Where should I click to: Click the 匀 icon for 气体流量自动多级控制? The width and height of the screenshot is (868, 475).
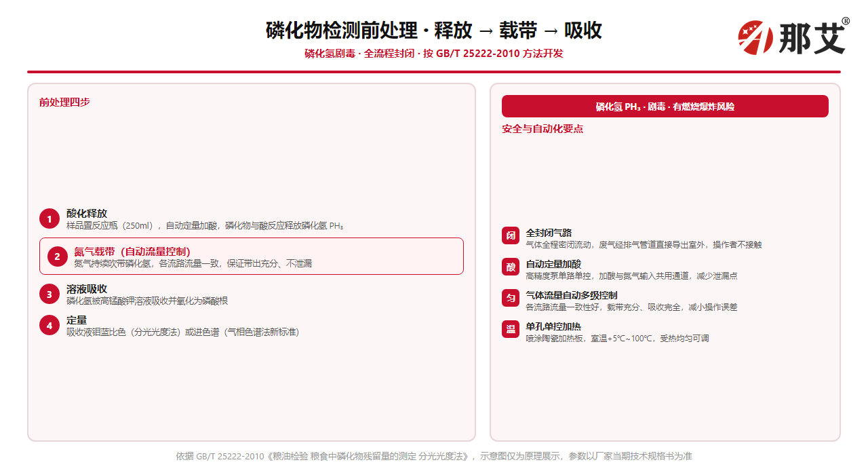[511, 298]
